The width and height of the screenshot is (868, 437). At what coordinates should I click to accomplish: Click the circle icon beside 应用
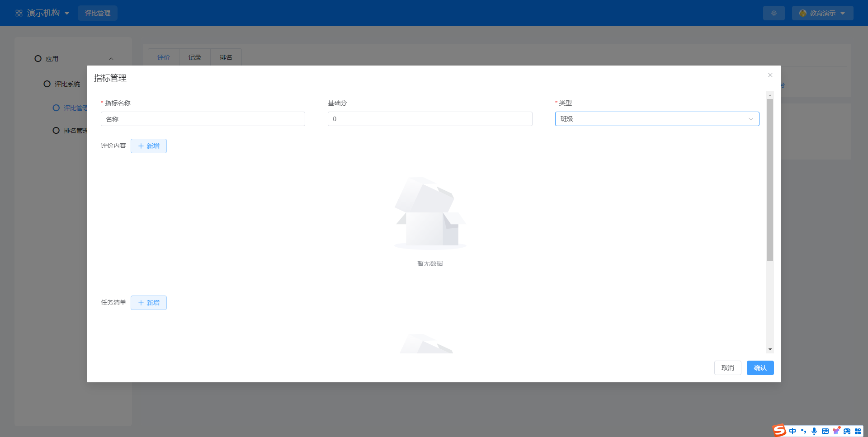click(x=38, y=58)
